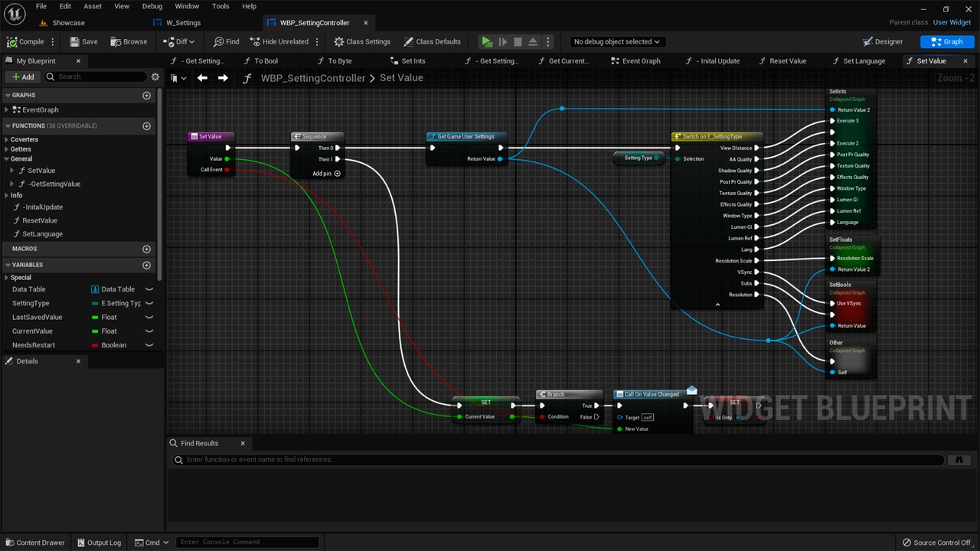Image resolution: width=980 pixels, height=551 pixels.
Task: Click the LastSavedValue Float type color pill
Action: pyautogui.click(x=94, y=318)
